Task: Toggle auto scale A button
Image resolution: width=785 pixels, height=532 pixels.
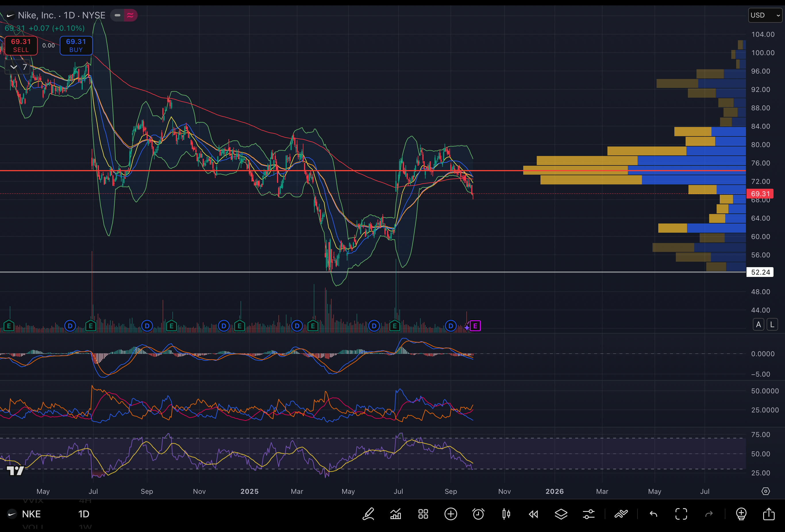Action: (759, 325)
